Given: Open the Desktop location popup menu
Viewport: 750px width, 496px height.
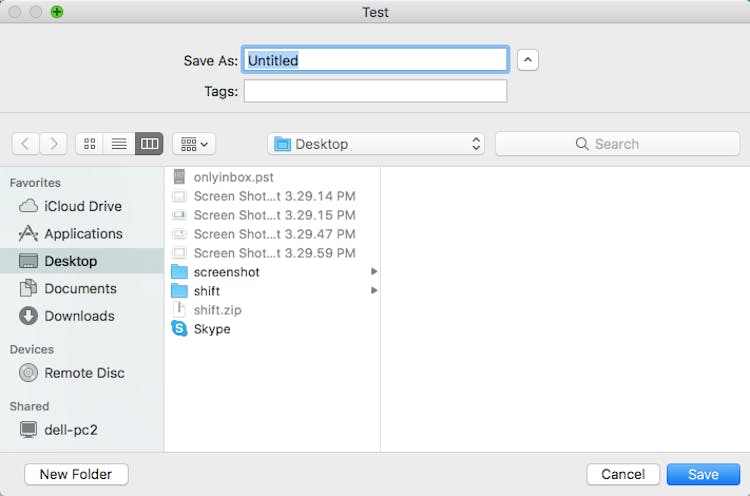Looking at the screenshot, I should coord(376,144).
